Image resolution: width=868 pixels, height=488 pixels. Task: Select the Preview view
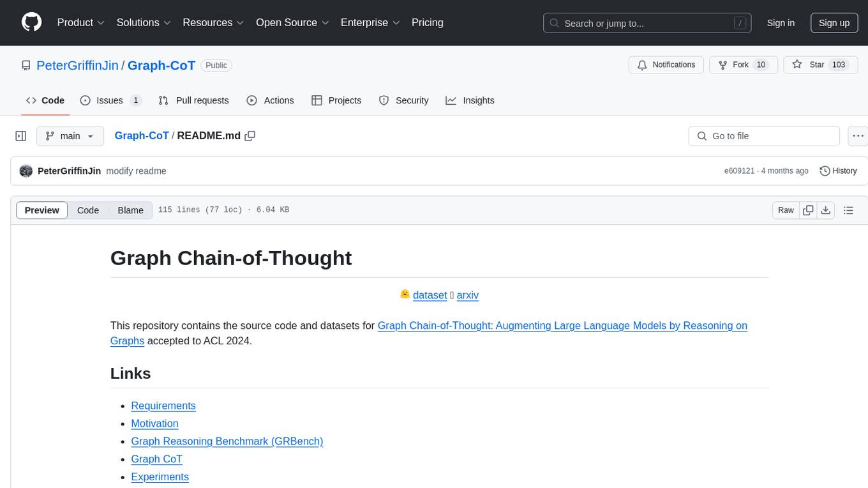(42, 210)
